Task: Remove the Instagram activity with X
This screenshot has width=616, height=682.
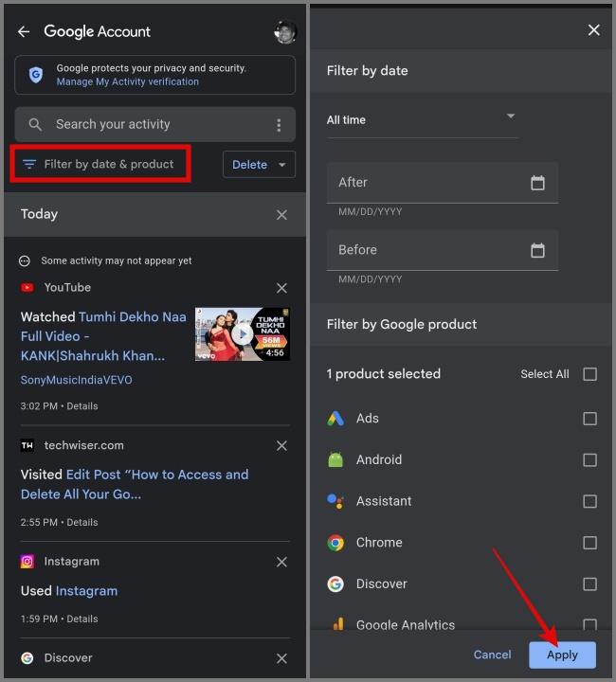Action: 281,562
